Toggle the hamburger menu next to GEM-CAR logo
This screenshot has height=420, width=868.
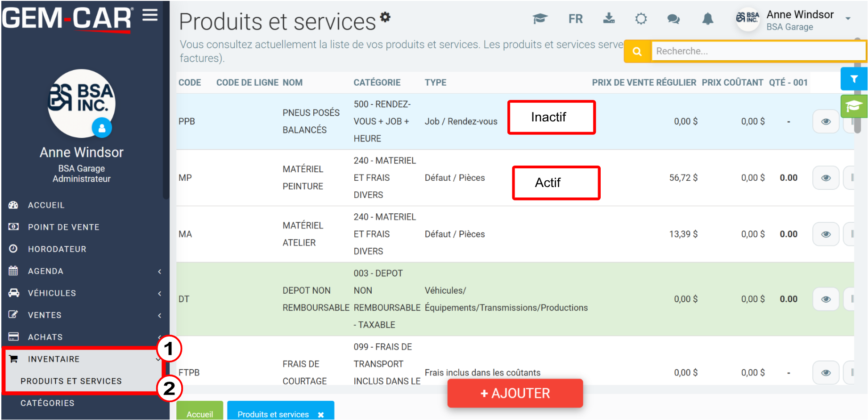point(150,15)
